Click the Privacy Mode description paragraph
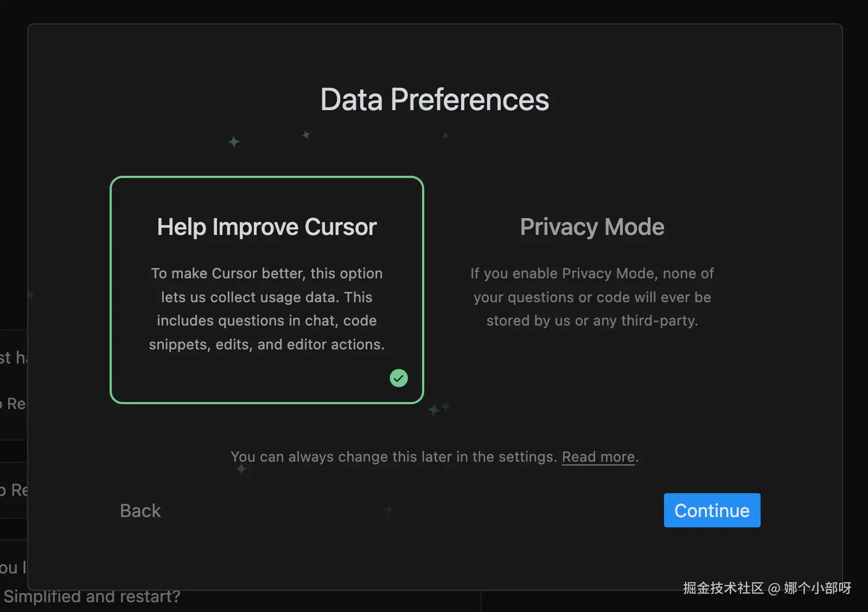This screenshot has height=612, width=868. click(x=592, y=297)
